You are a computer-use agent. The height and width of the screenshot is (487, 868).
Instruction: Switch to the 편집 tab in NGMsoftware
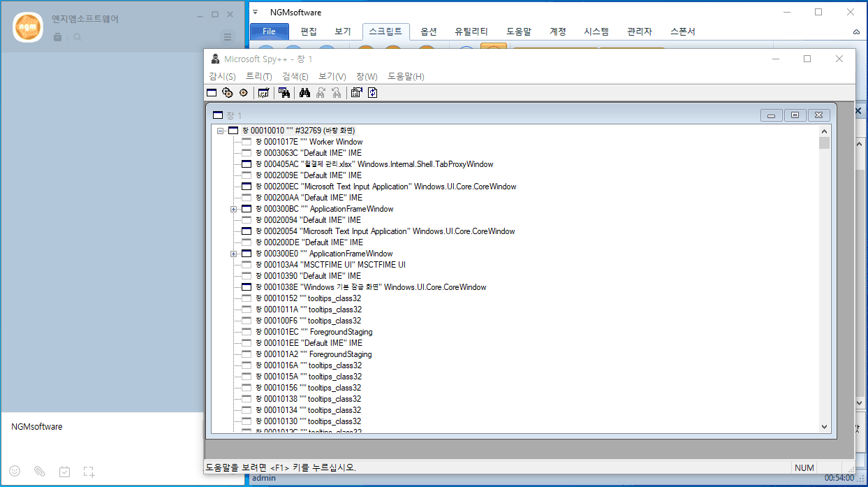(x=309, y=31)
